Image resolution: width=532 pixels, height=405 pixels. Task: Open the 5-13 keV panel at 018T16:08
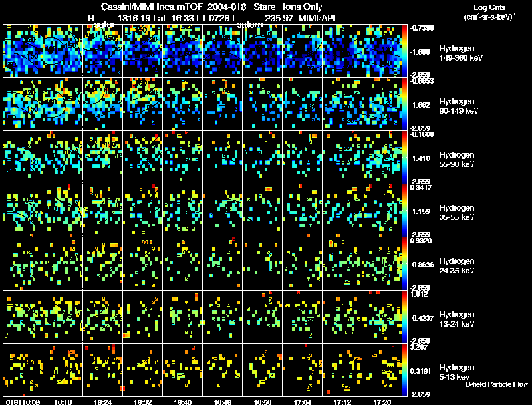pos(23,370)
